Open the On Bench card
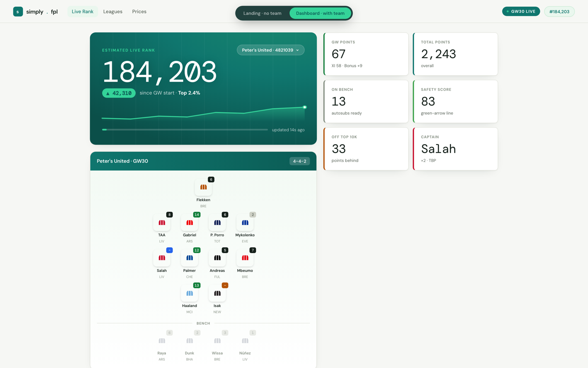Image resolution: width=588 pixels, height=368 pixels. click(x=366, y=101)
